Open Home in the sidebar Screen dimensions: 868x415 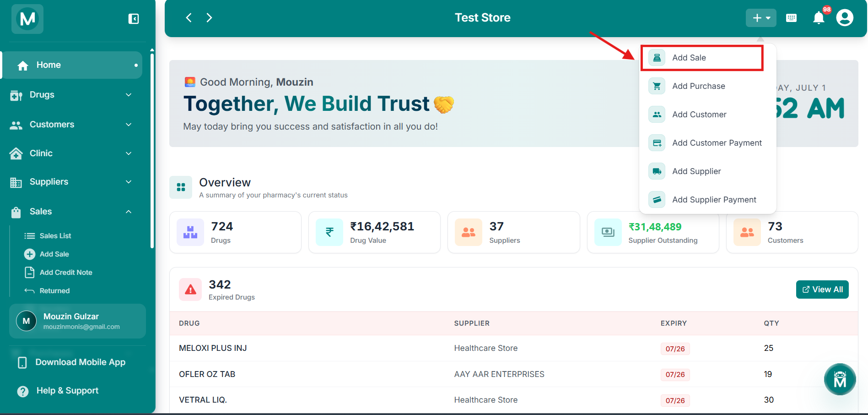coord(72,65)
